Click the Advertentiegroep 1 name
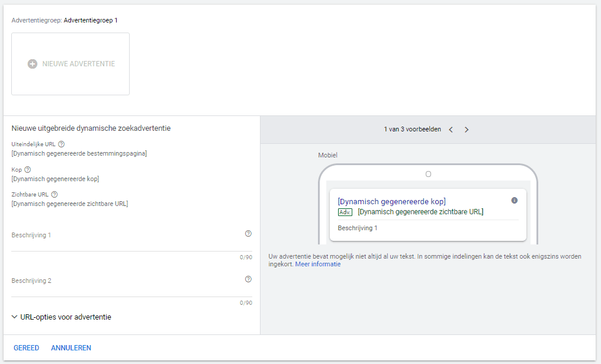 91,20
